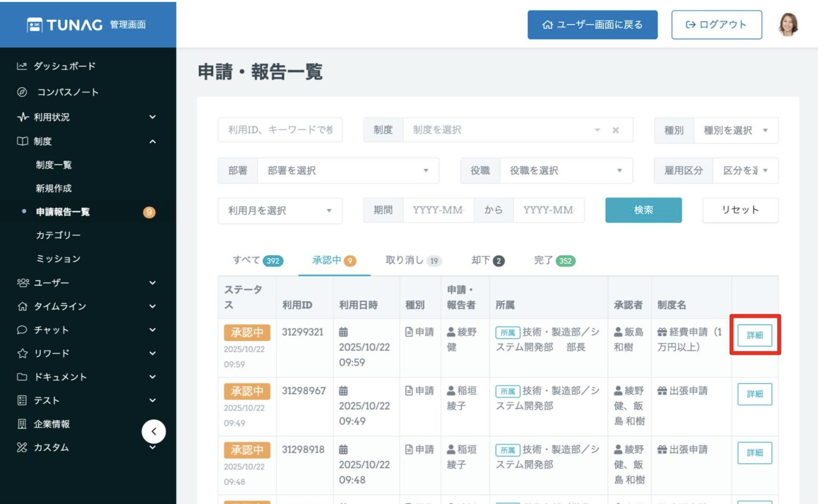818x504 pixels.
Task: Open the 部署を選択 dropdown
Action: point(347,170)
